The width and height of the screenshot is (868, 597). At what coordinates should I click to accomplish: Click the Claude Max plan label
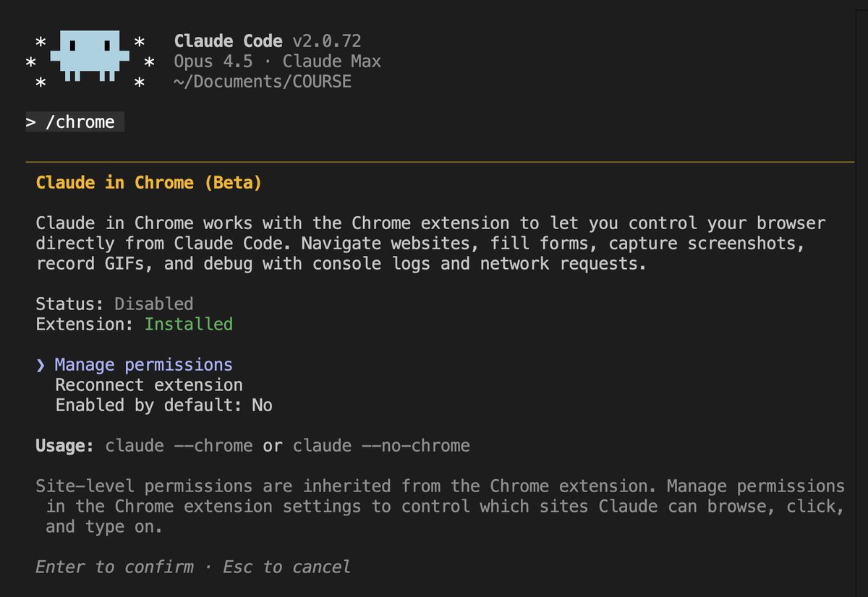pyautogui.click(x=331, y=61)
